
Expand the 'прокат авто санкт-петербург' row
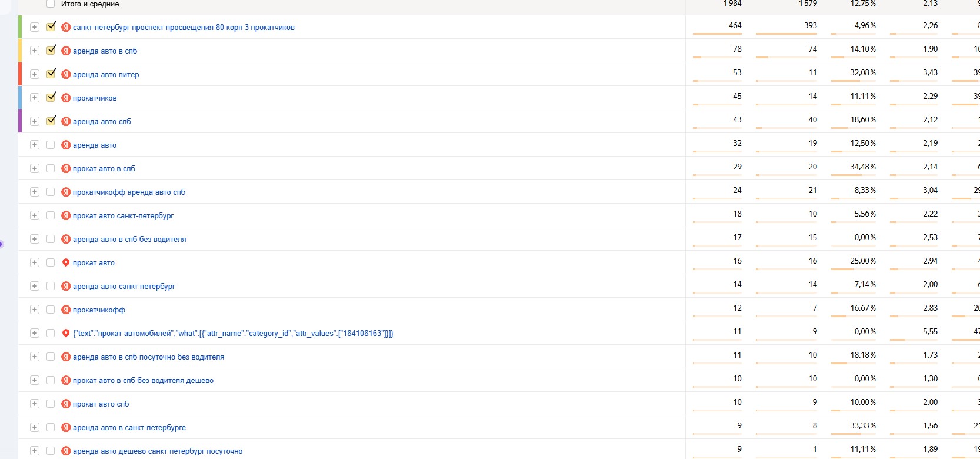[x=35, y=215]
